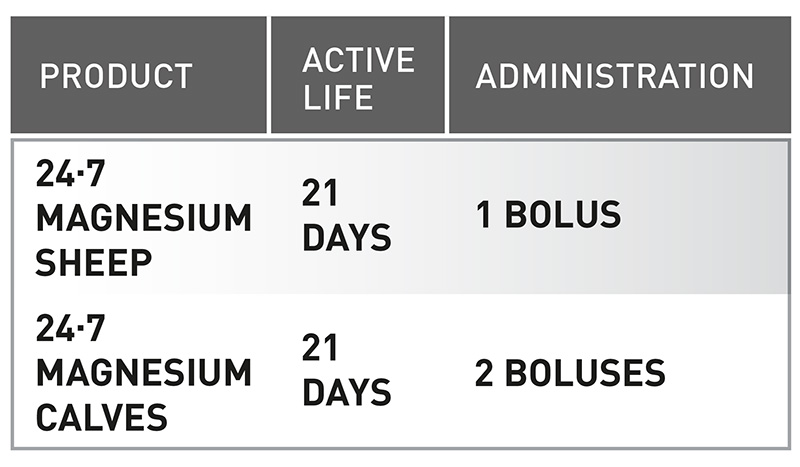Screen dimensions: 800x467
Task: Click the word ACTIVE in the header
Action: coord(357,58)
